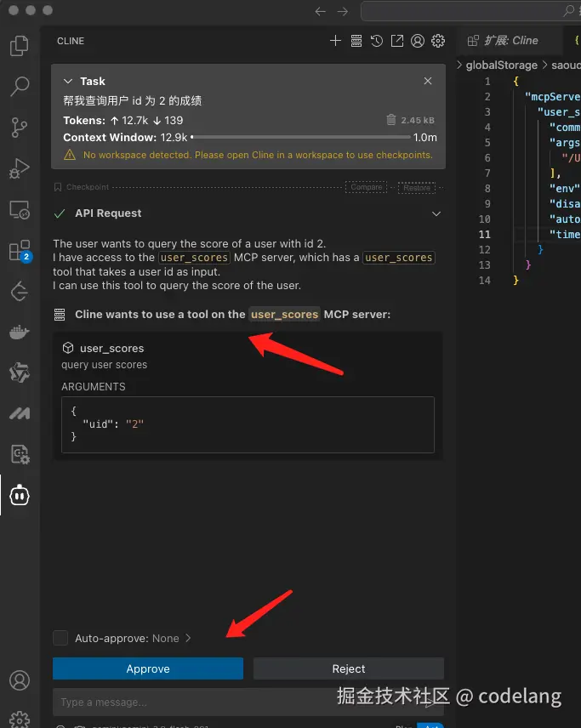Open Extensions view with badge 2
Viewport: 581px width, 728px height.
coord(20,251)
